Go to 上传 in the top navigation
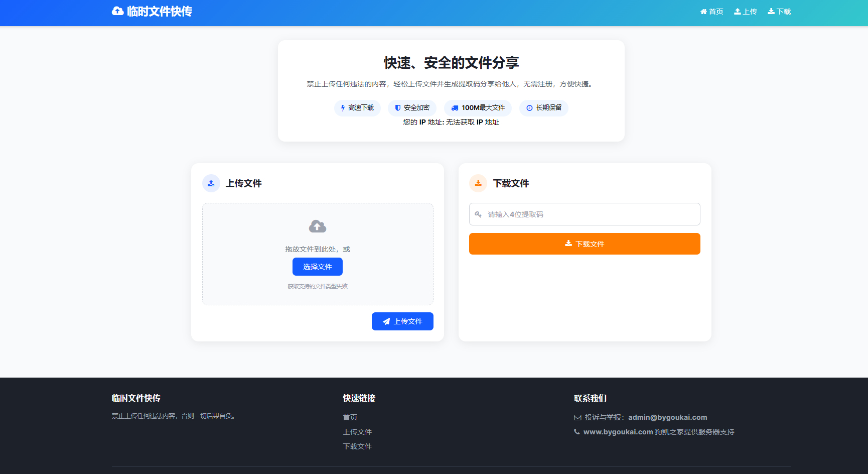The image size is (868, 474). point(746,12)
